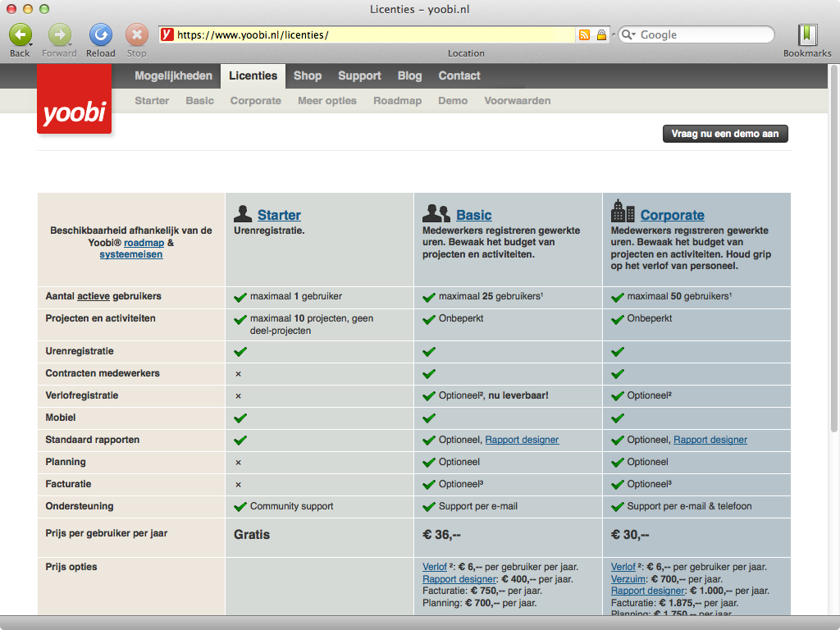This screenshot has width=840, height=630.
Task: Open the Voorwaarden submenu item
Action: (x=518, y=101)
